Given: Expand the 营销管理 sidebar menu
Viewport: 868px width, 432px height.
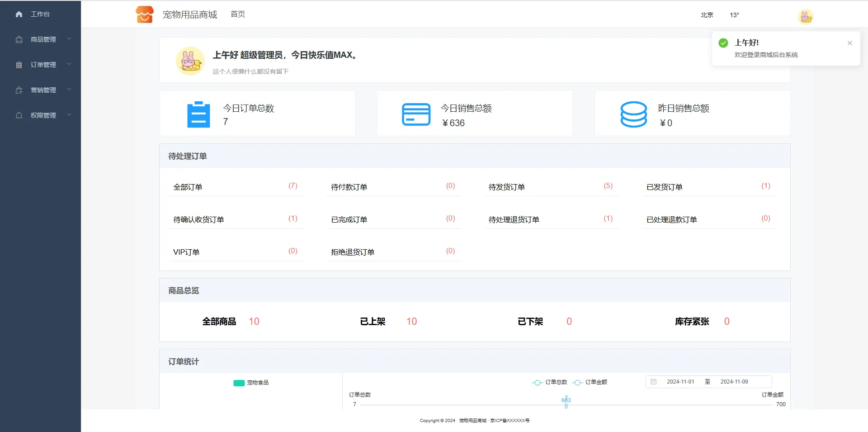Looking at the screenshot, I should tap(43, 90).
